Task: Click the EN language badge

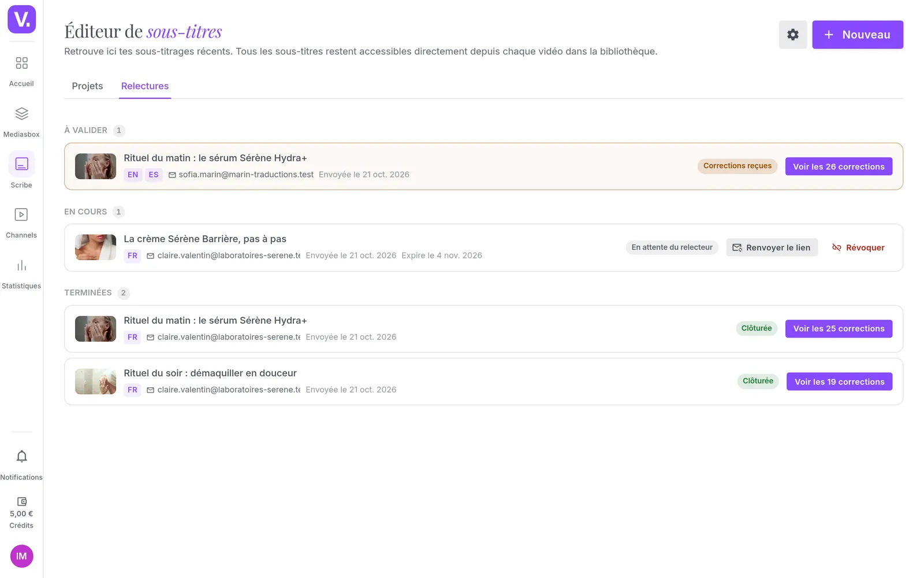Action: tap(133, 175)
